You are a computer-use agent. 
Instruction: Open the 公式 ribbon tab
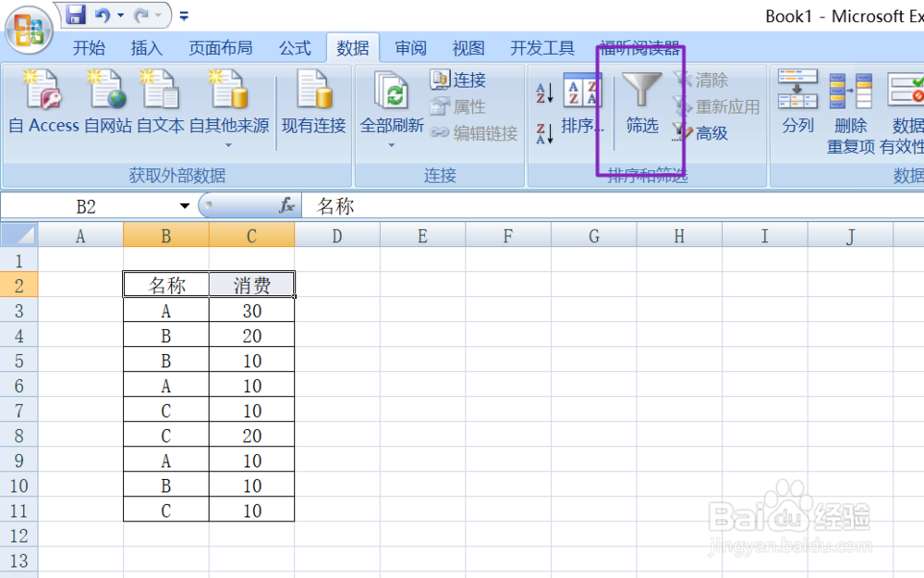coord(296,48)
